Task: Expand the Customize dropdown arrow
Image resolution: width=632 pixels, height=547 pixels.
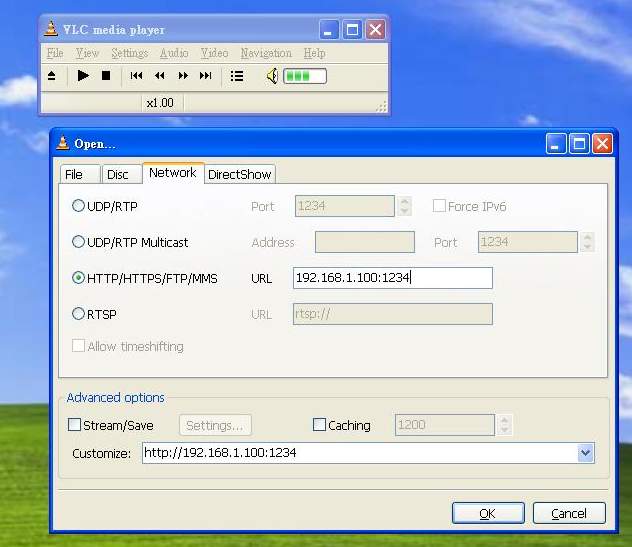Action: (586, 453)
